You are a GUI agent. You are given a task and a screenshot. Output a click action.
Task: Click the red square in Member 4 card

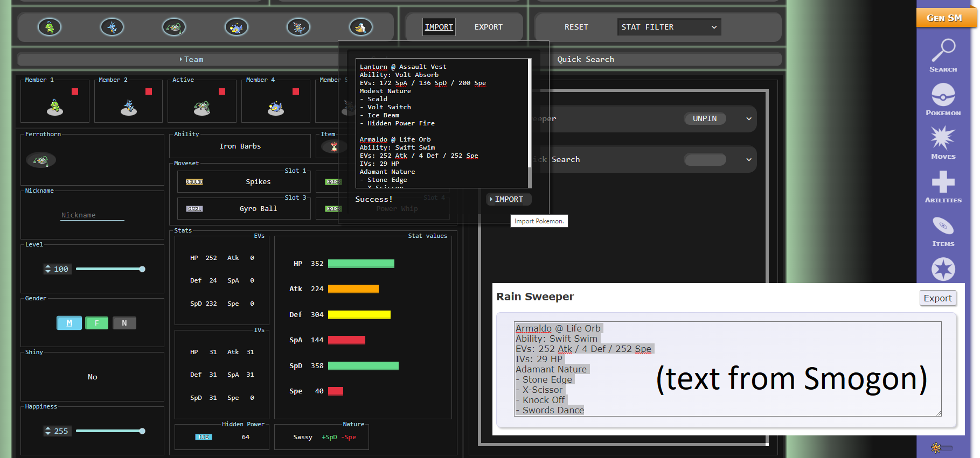point(296,91)
